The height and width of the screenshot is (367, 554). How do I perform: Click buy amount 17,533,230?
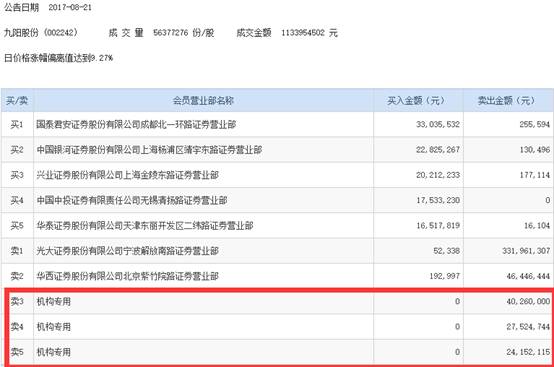(x=438, y=200)
